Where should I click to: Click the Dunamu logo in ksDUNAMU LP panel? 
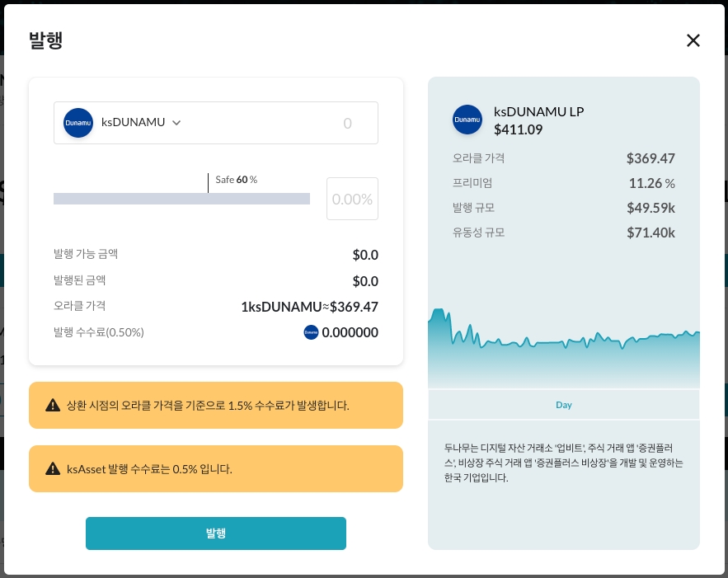[467, 120]
